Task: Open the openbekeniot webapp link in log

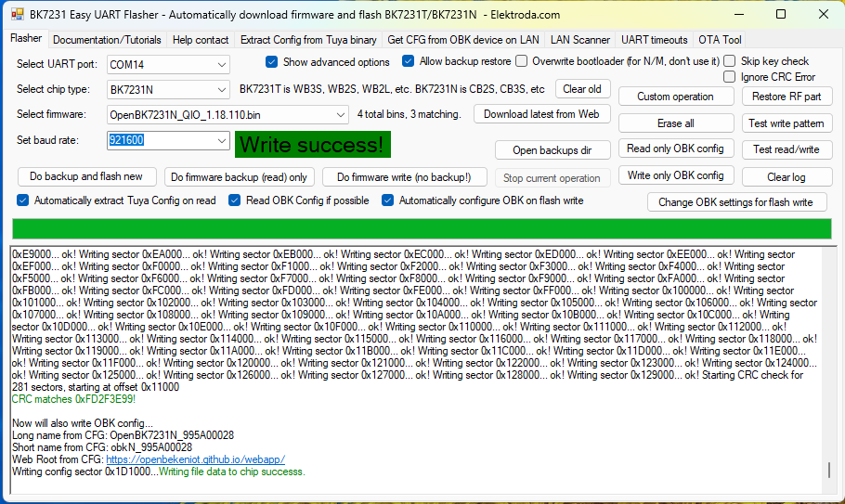Action: [x=195, y=459]
